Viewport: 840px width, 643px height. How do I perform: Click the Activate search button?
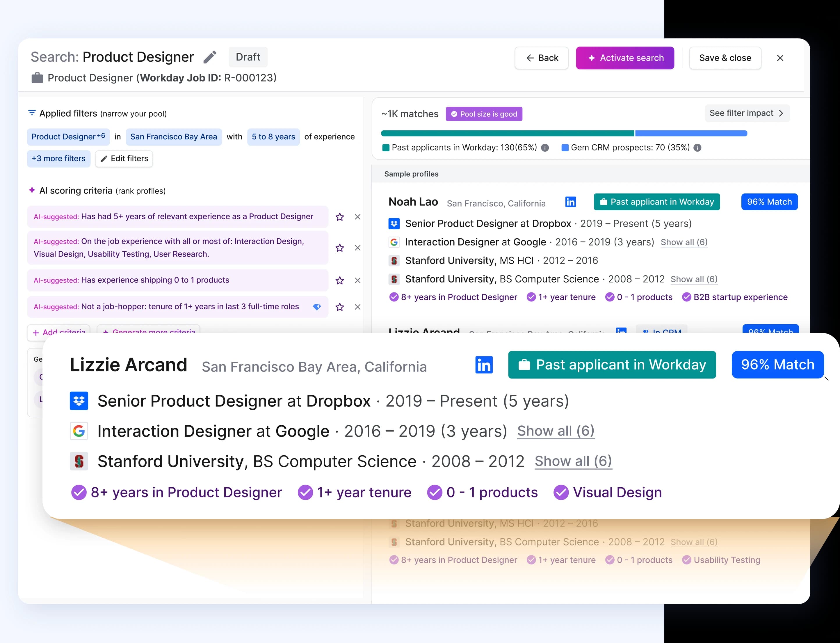click(625, 58)
